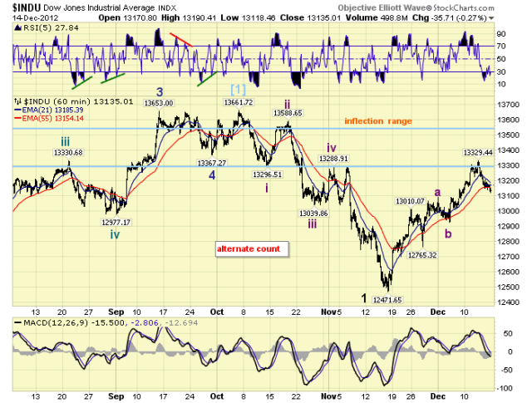
Task: Click the EMA(55) 13154.14 legend text
Action: pyautogui.click(x=52, y=118)
